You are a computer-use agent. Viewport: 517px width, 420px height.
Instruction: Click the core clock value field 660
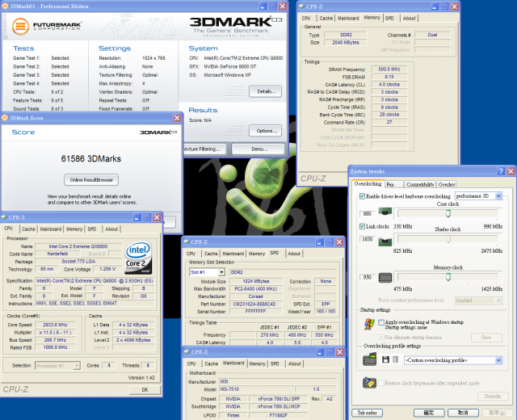pyautogui.click(x=367, y=213)
